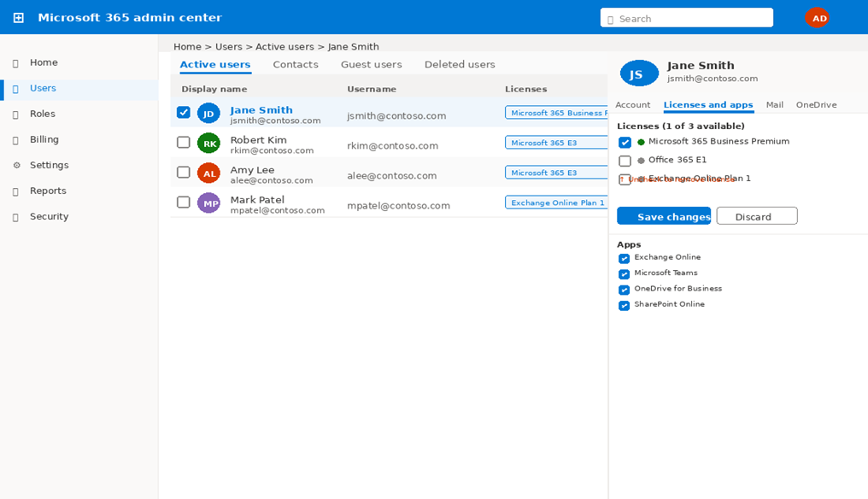This screenshot has height=499, width=868.
Task: Click the AD account avatar
Action: [x=818, y=18]
